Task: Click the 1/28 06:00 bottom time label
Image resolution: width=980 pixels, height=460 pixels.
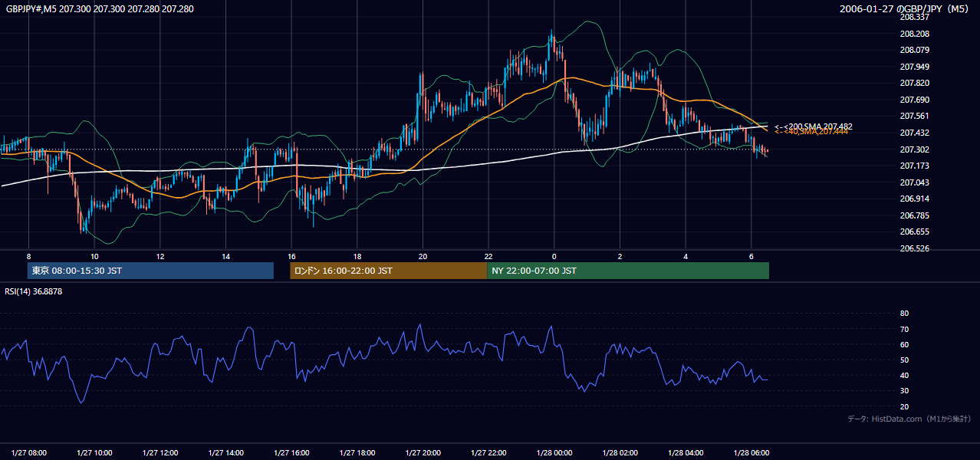Action: click(x=751, y=453)
